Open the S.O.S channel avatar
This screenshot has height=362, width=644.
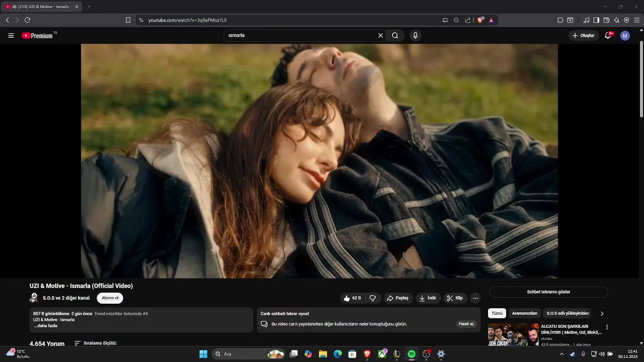[34, 298]
